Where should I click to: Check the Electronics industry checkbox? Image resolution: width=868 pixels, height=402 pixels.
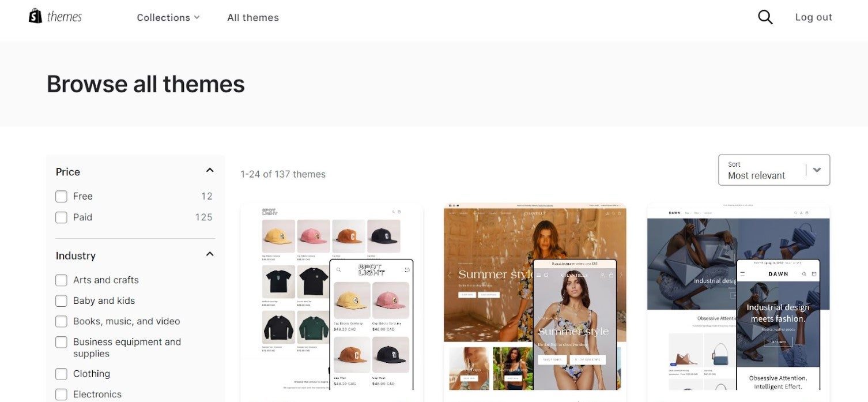pos(61,395)
